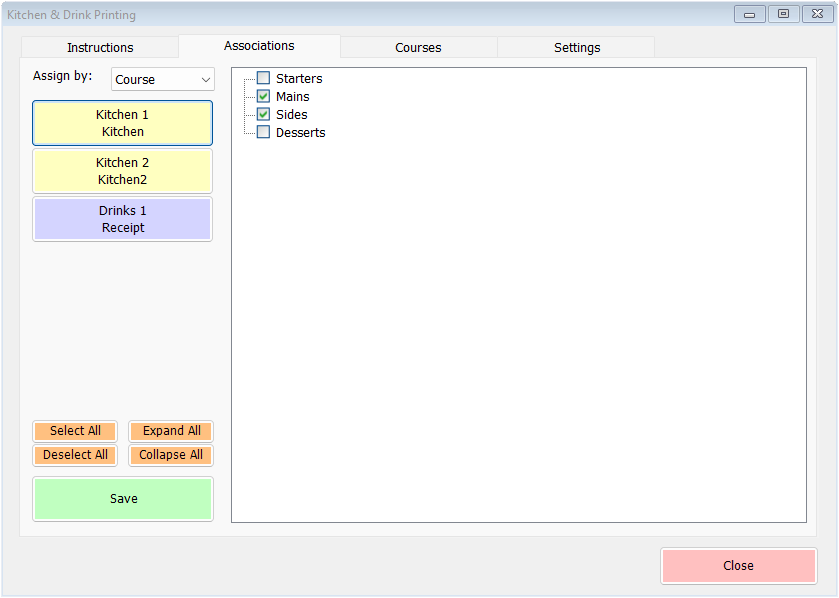Maximize the Kitchen & Drink Printing window

pos(783,14)
